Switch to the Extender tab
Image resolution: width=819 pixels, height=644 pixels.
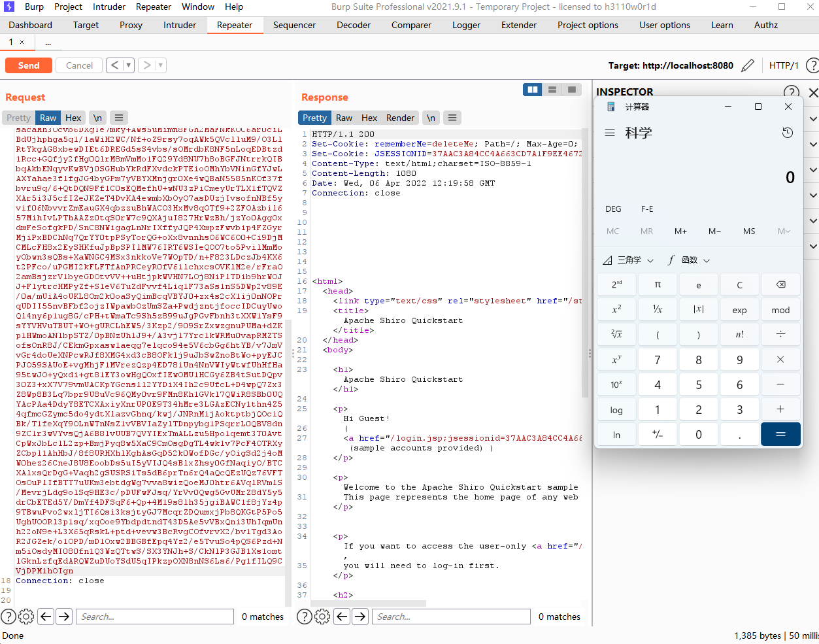click(x=519, y=25)
